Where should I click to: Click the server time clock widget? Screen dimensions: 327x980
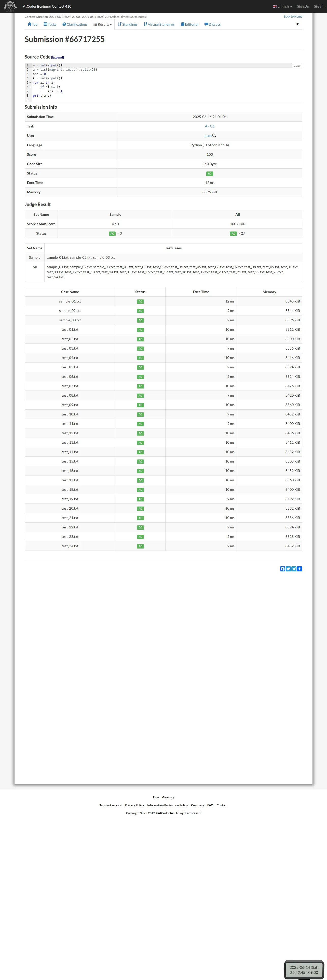coord(304,970)
